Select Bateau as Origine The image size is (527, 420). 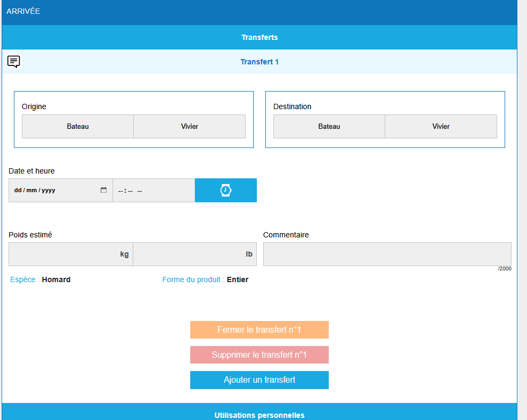pyautogui.click(x=78, y=127)
